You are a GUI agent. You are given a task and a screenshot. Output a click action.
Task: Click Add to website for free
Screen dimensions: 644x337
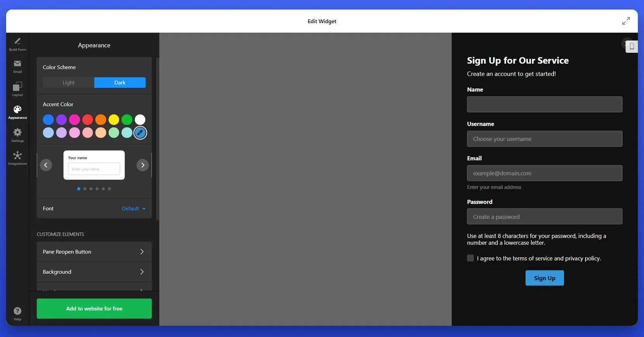[94, 309]
